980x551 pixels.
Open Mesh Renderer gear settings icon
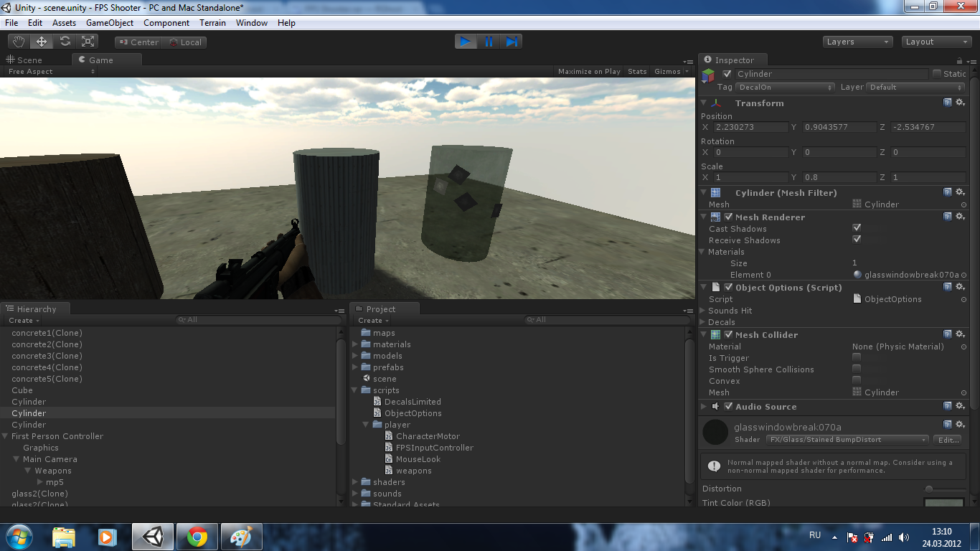tap(960, 217)
